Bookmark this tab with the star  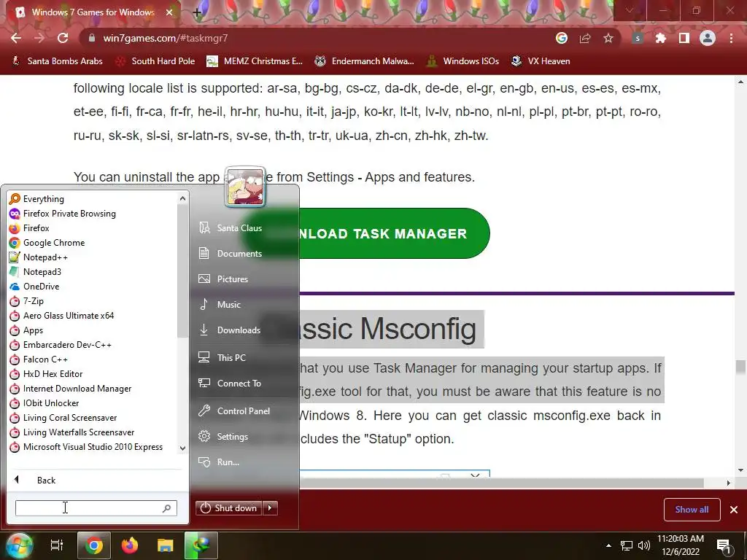click(608, 38)
